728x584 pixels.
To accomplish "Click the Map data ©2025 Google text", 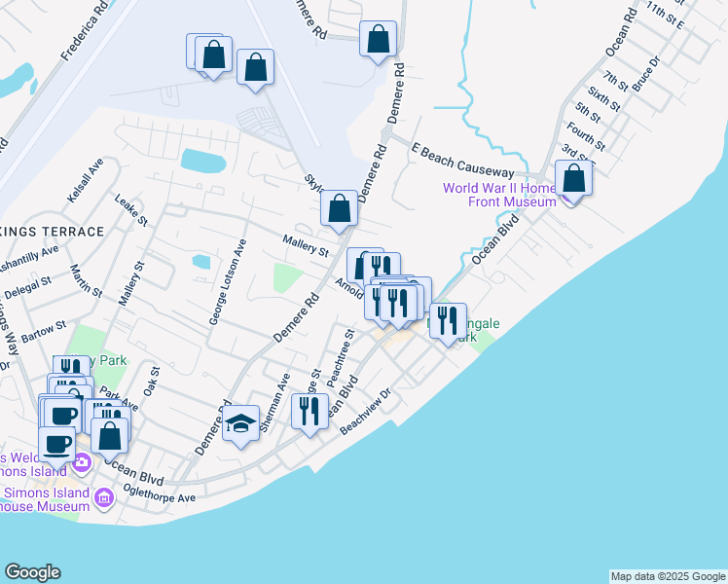I will [x=667, y=576].
